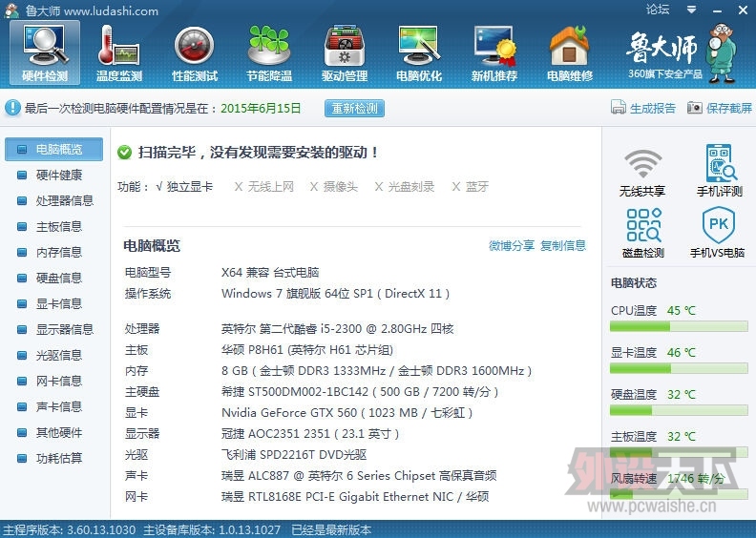Click the 微博分享 share link
Screen dimensions: 756x538
(511, 246)
